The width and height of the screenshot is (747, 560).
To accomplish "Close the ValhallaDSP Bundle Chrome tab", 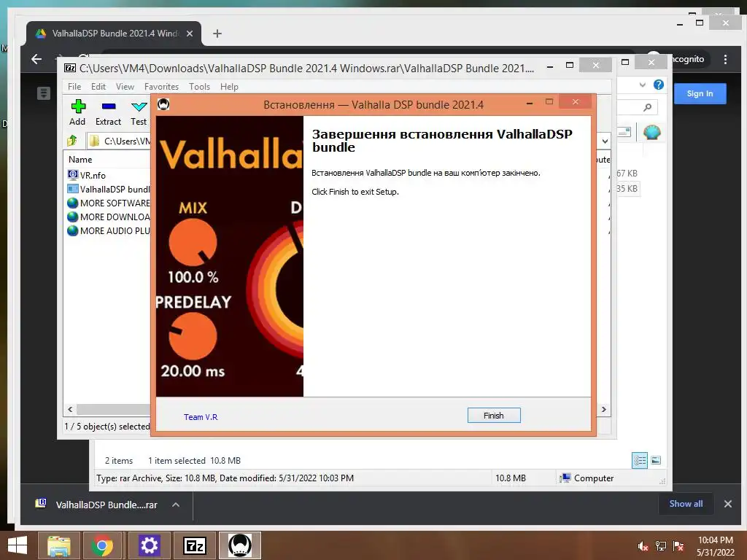I will click(x=190, y=34).
